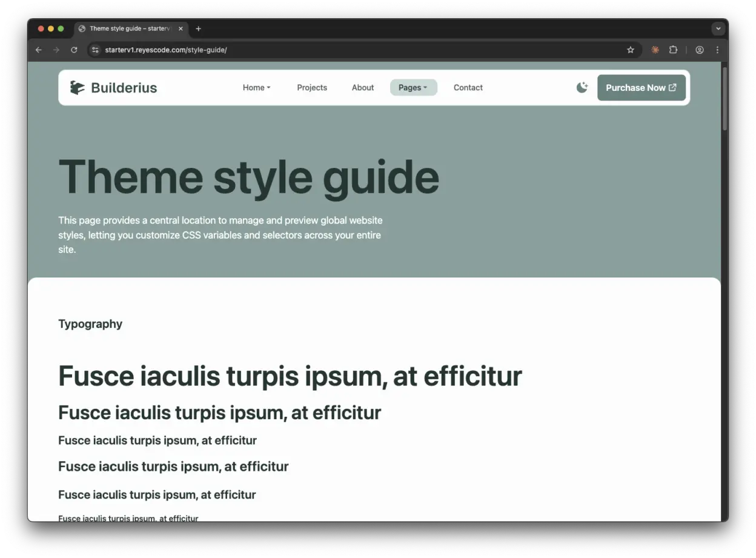Bookmark this page with star icon

[630, 50]
